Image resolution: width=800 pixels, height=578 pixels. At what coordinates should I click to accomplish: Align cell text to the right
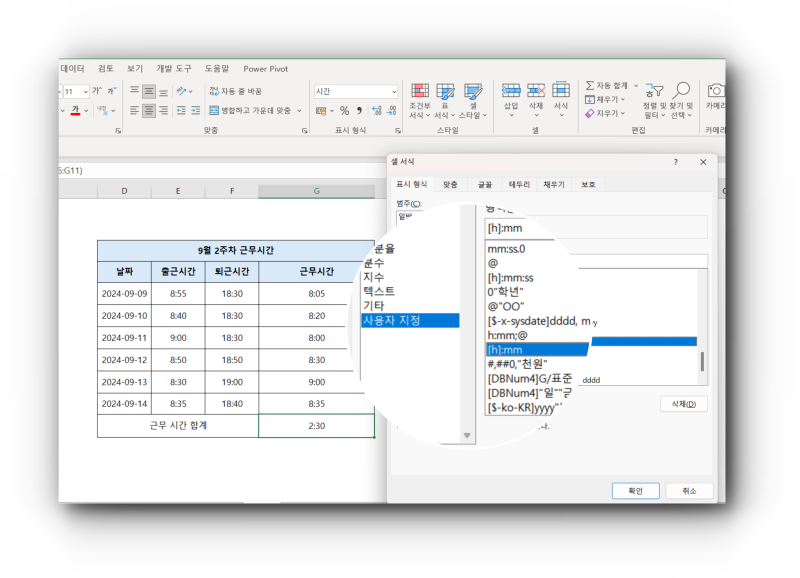pyautogui.click(x=163, y=110)
